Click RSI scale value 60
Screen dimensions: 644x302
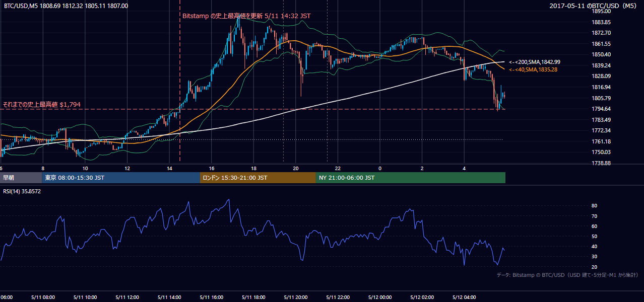pyautogui.click(x=594, y=226)
